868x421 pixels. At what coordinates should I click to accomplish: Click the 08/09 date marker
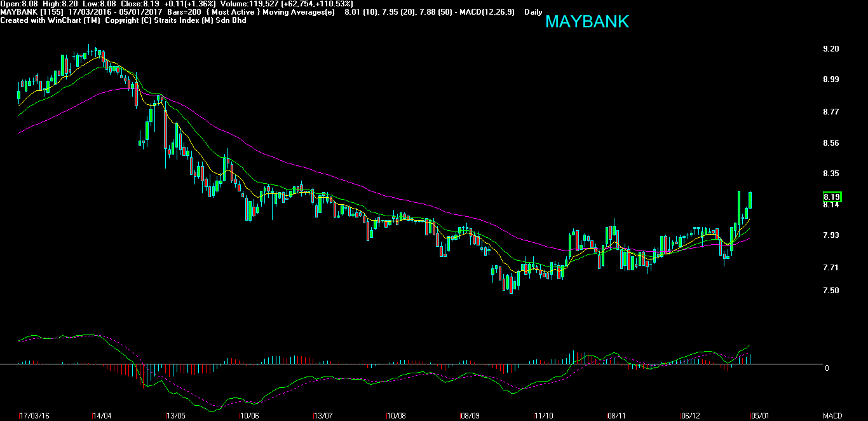coord(470,416)
